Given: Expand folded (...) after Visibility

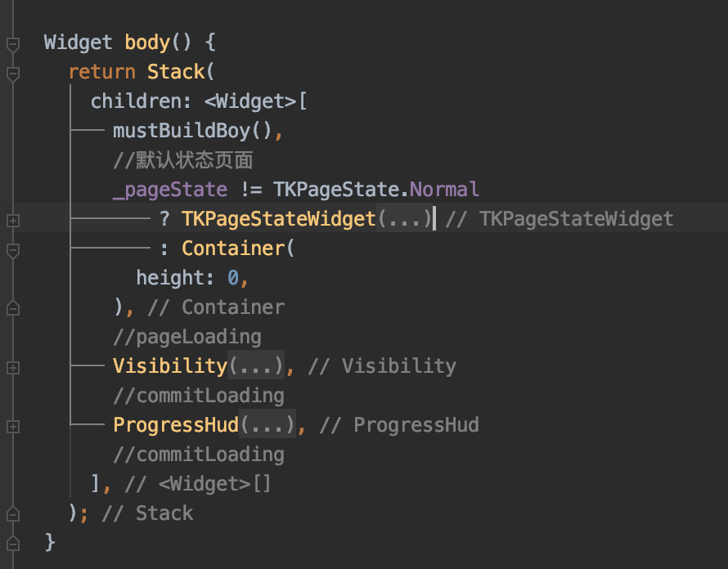Looking at the screenshot, I should [x=255, y=366].
